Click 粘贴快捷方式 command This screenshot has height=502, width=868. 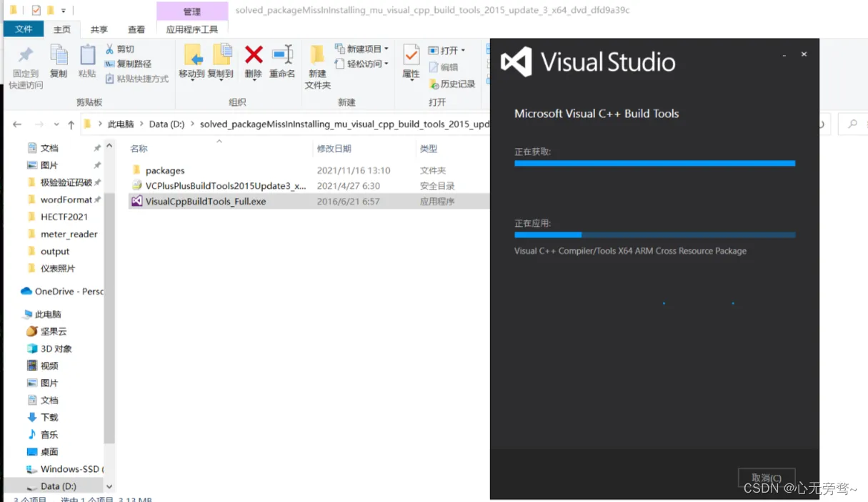(136, 79)
